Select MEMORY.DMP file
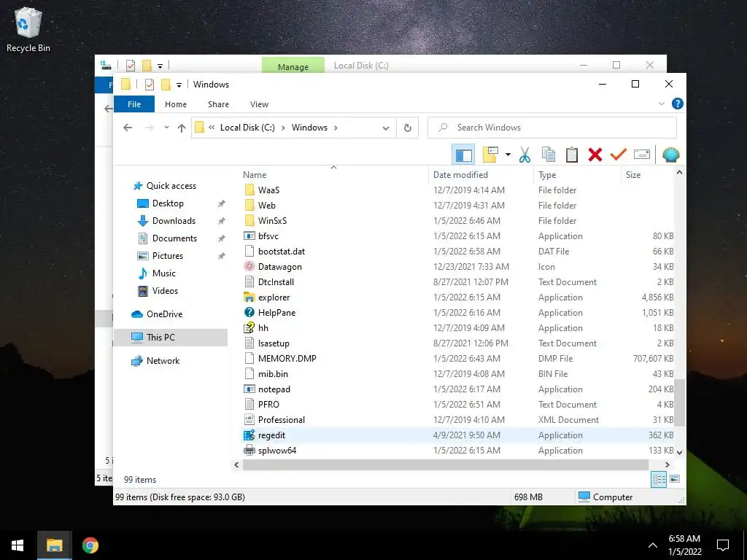The height and width of the screenshot is (560, 747). [x=287, y=359]
